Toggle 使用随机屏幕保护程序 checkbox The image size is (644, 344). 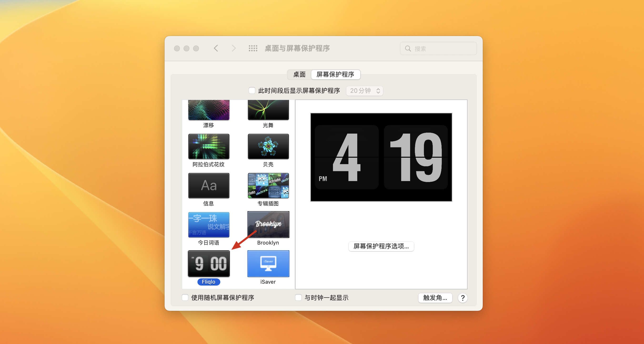pos(185,298)
